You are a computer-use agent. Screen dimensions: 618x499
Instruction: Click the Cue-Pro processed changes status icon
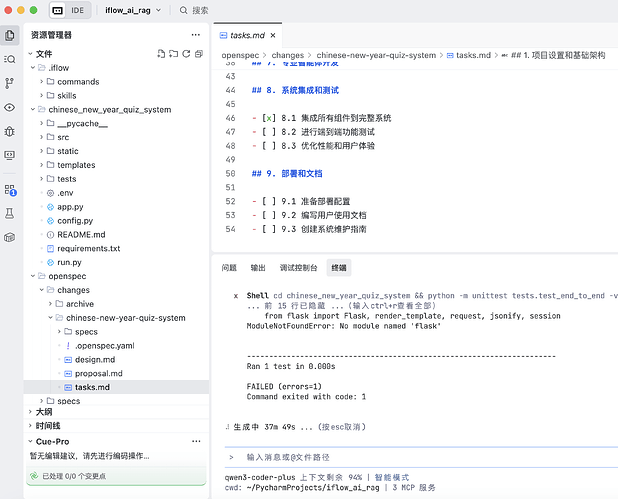coord(34,476)
